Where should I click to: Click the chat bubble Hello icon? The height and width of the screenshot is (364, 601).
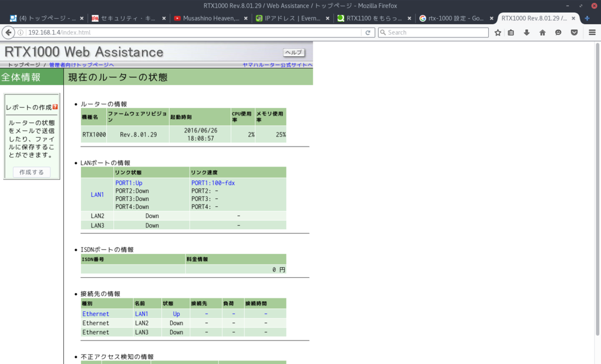558,33
